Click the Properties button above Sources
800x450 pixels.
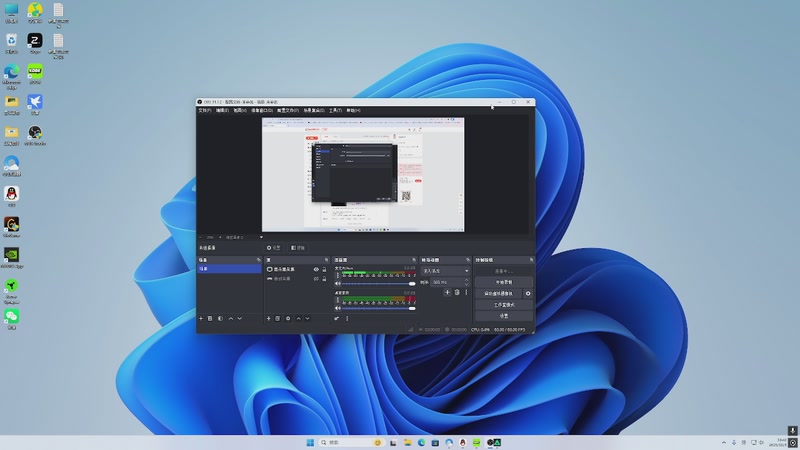[x=273, y=247]
